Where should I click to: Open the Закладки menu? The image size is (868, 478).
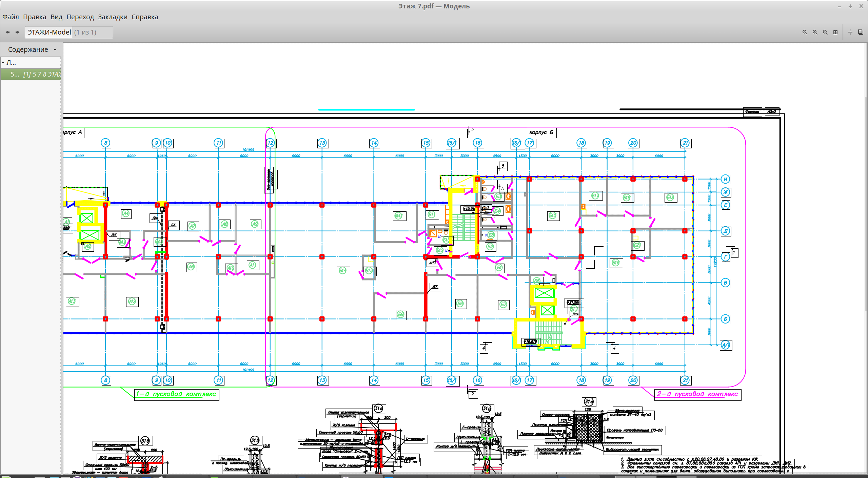point(113,17)
